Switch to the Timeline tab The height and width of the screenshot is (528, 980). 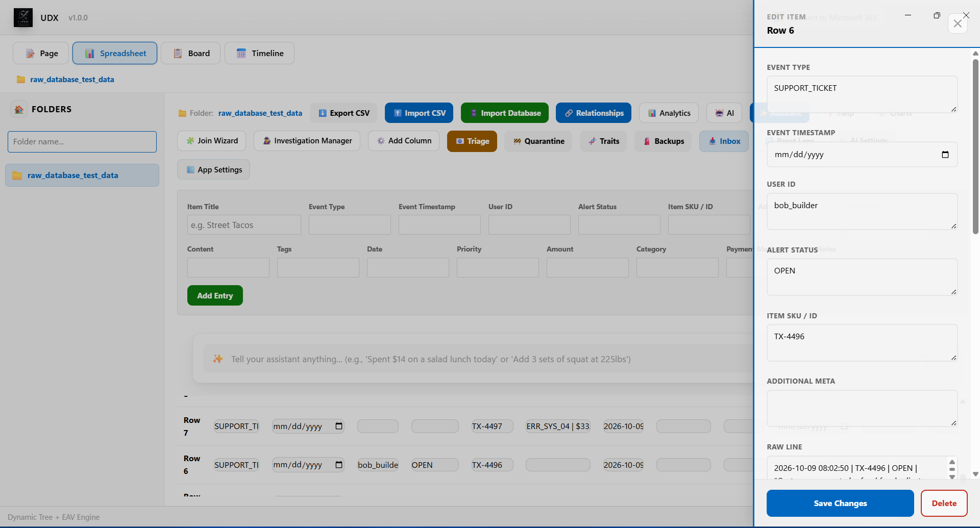(x=259, y=53)
